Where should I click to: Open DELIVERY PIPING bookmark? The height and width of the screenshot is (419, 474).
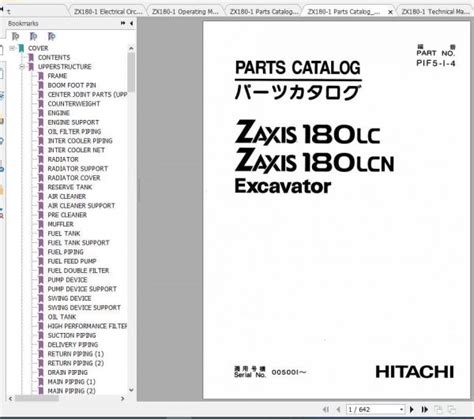pos(73,345)
